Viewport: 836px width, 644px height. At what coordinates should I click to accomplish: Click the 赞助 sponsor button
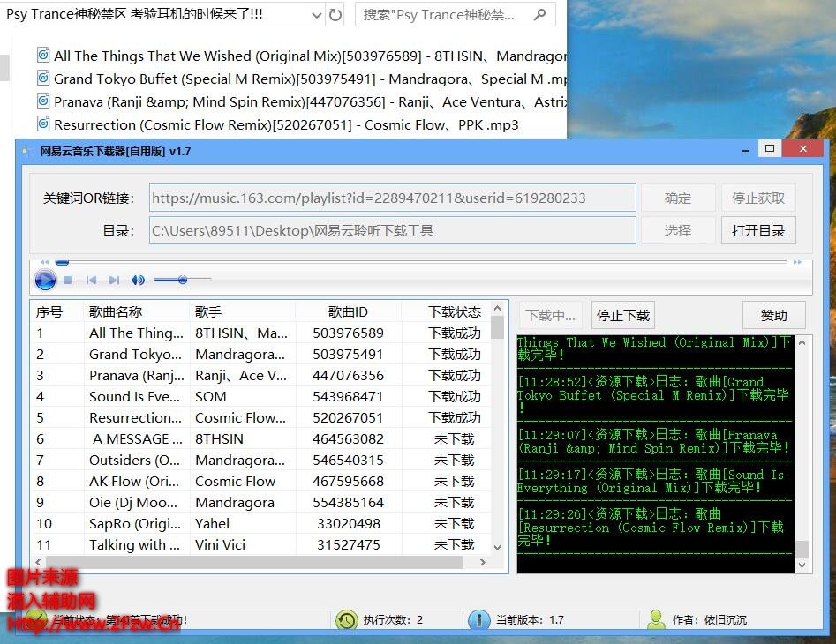tap(773, 315)
